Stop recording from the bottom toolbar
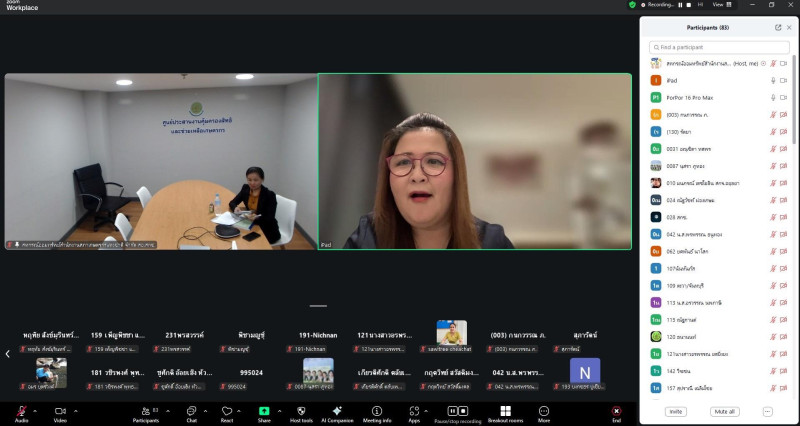Screen dimensions: 800x426 pyautogui.click(x=463, y=411)
